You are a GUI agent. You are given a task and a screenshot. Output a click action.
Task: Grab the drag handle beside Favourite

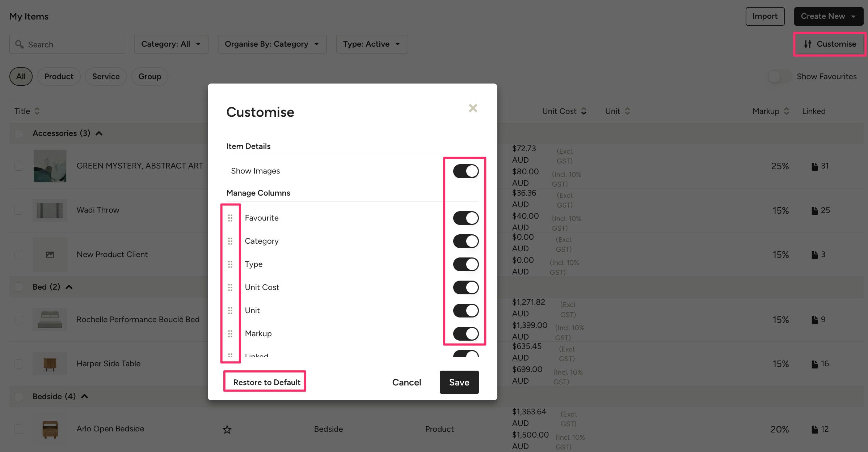click(x=230, y=218)
